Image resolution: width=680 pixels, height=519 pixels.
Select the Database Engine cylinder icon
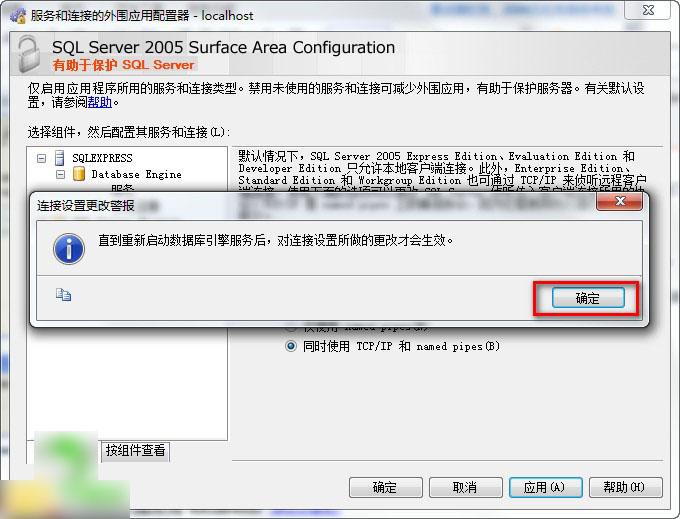(x=78, y=174)
